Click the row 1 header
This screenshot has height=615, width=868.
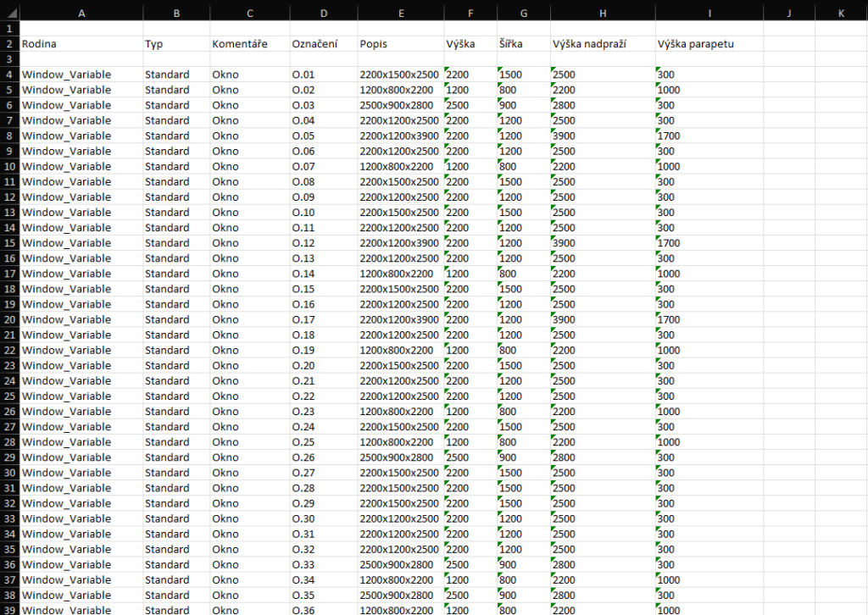coord(9,29)
